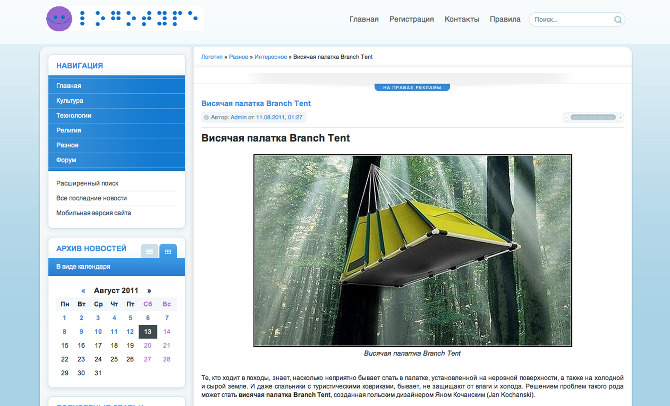Open Расширенный поиск link
The height and width of the screenshot is (406, 670).
click(x=87, y=183)
